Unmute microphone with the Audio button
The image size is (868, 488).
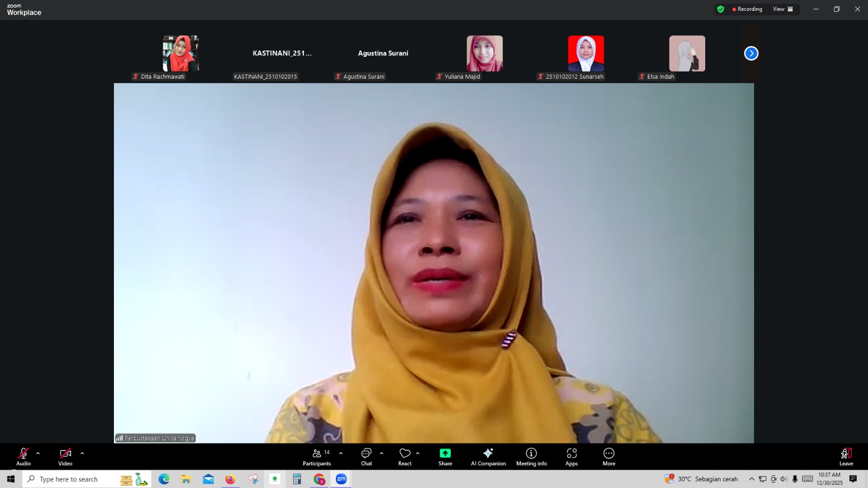click(x=23, y=456)
